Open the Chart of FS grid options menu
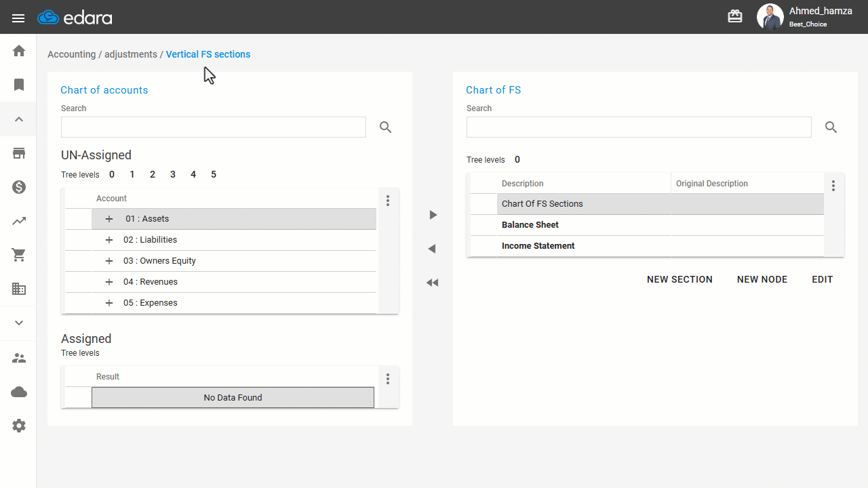This screenshot has height=488, width=868. [833, 186]
